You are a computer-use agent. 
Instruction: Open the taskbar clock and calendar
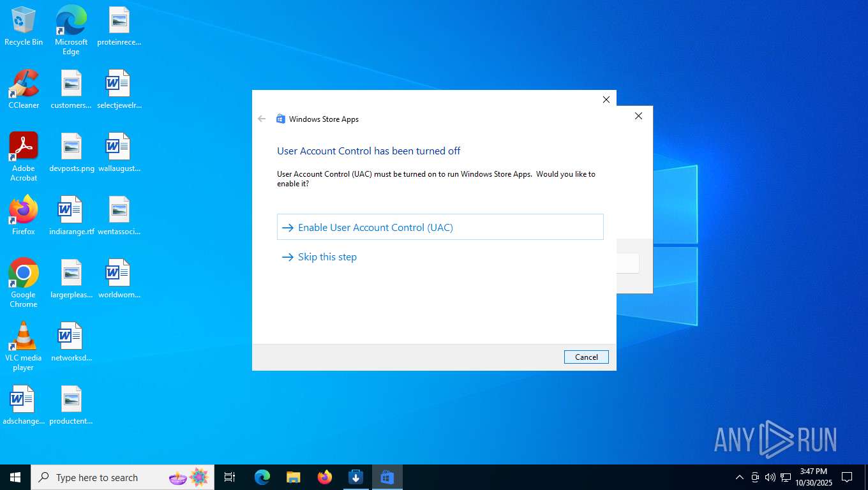coord(813,477)
